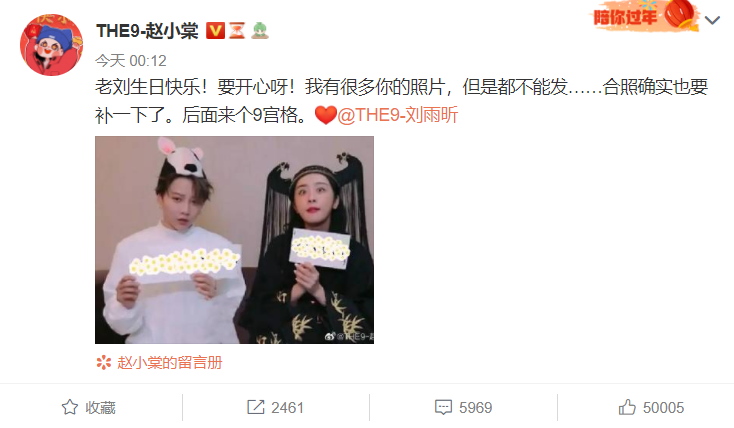Click the red heart emoji in the post

click(325, 115)
